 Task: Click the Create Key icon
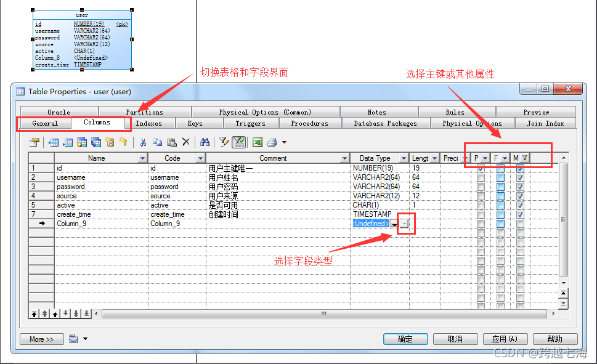point(123,142)
